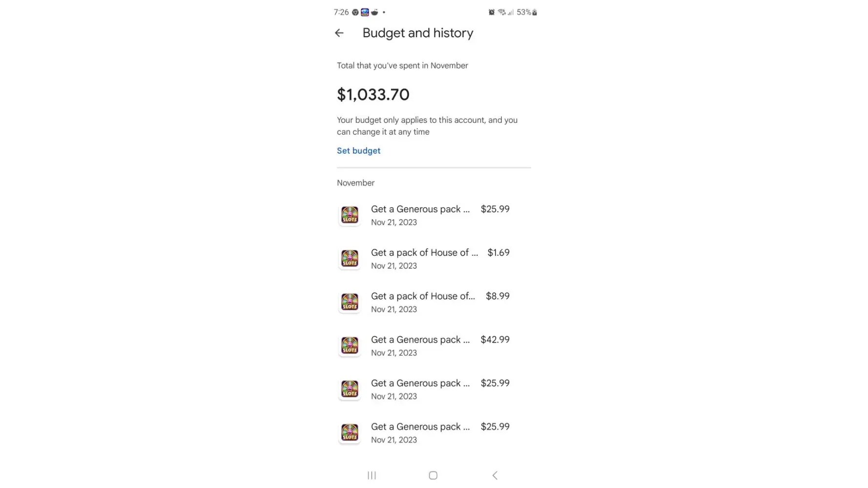Screen dimensions: 868x488
Task: Tap the November section header
Action: pos(355,183)
